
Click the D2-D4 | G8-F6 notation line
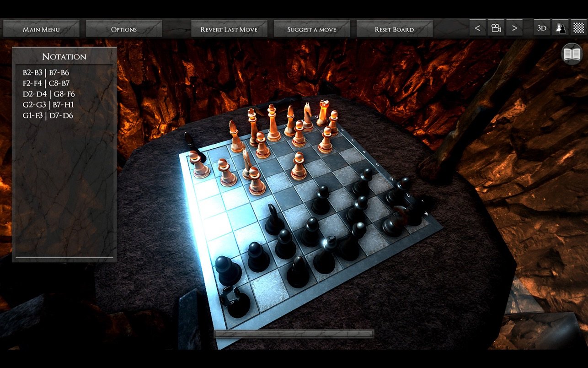[48, 94]
